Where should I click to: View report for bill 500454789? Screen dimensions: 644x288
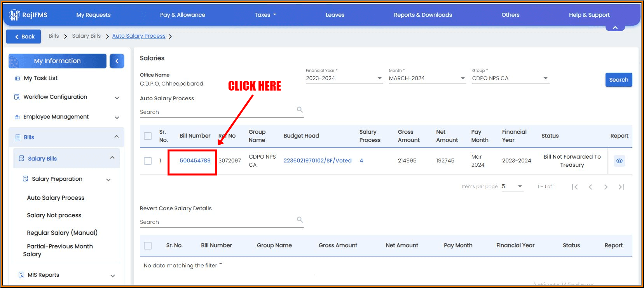[620, 161]
